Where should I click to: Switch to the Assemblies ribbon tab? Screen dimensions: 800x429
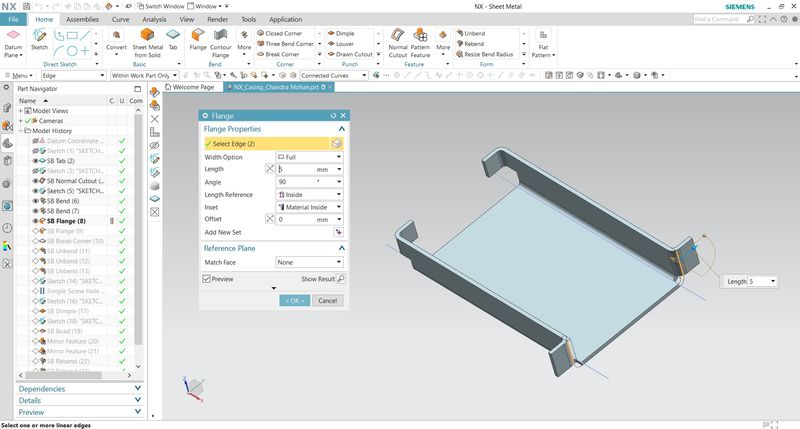click(x=82, y=19)
